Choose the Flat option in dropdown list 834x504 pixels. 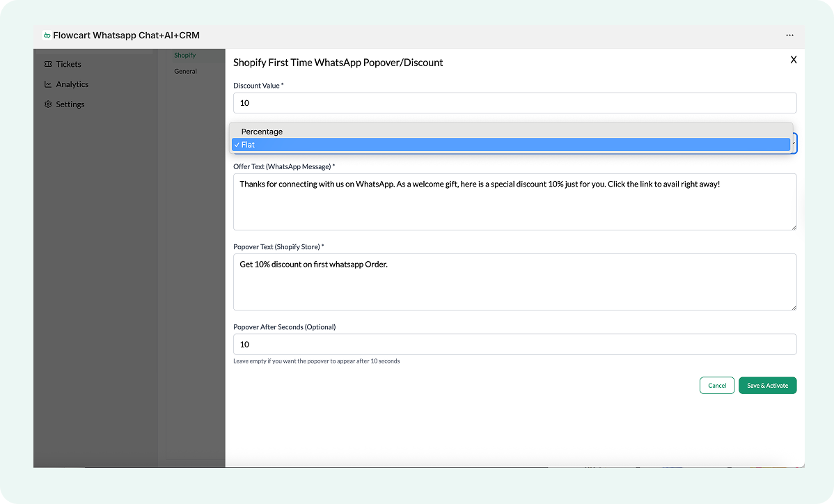(x=510, y=145)
